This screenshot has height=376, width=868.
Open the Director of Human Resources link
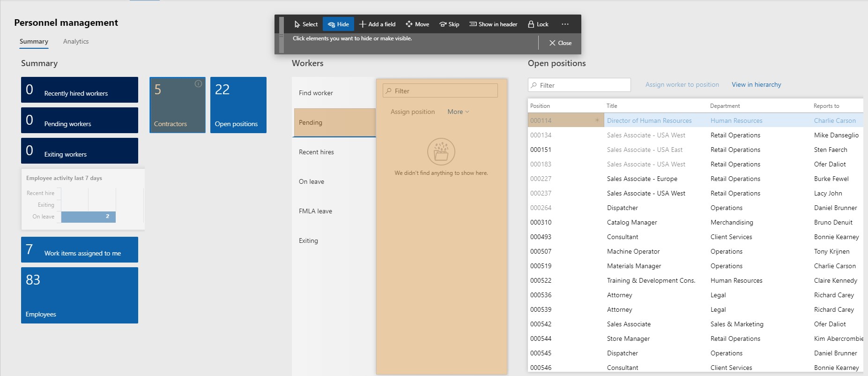[649, 120]
